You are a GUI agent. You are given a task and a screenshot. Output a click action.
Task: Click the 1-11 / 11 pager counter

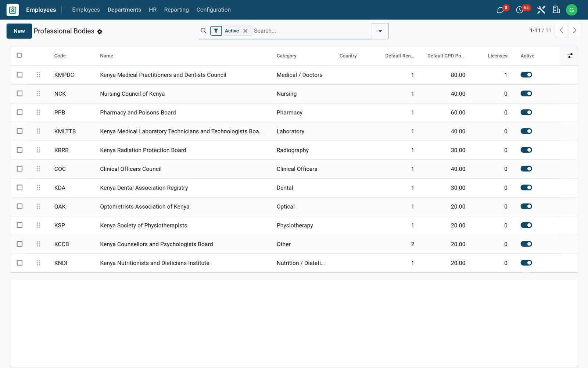[x=540, y=31]
